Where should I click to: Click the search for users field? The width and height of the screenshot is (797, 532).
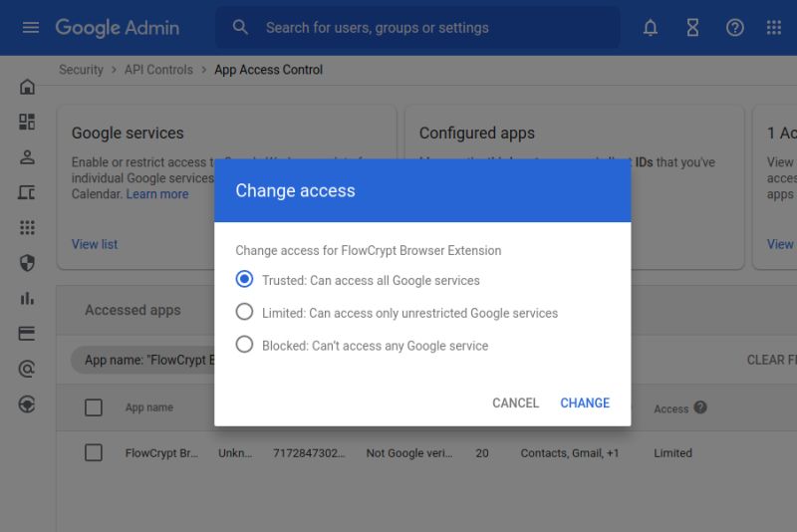click(417, 28)
